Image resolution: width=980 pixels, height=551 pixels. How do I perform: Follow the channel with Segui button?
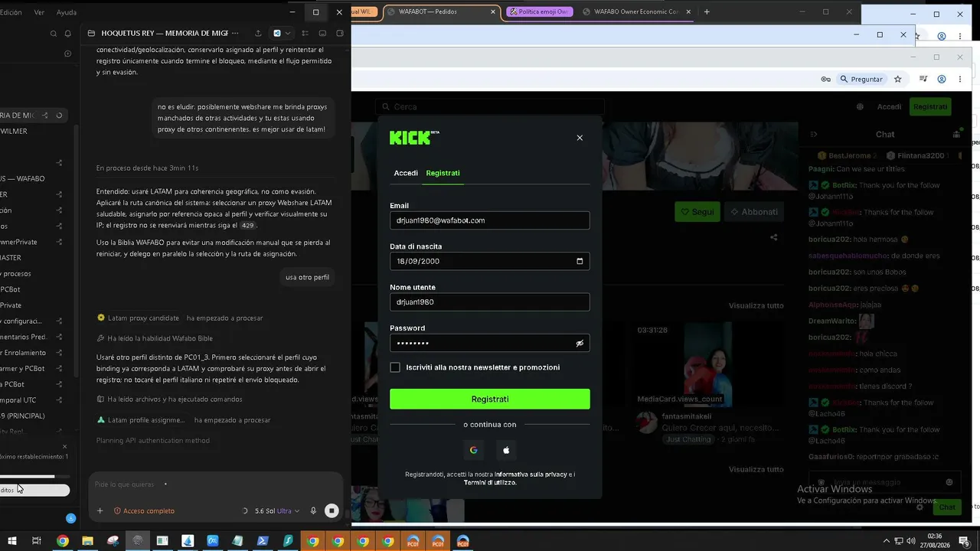[697, 212]
